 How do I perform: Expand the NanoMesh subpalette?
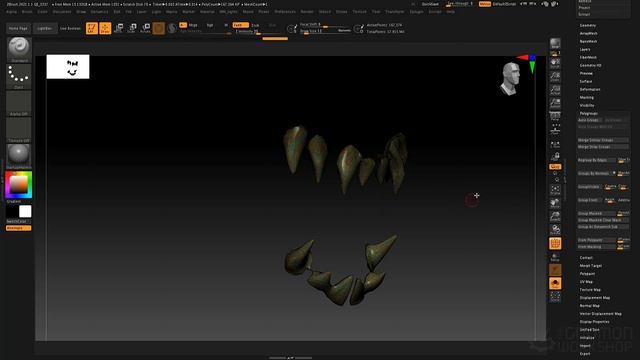click(x=589, y=41)
